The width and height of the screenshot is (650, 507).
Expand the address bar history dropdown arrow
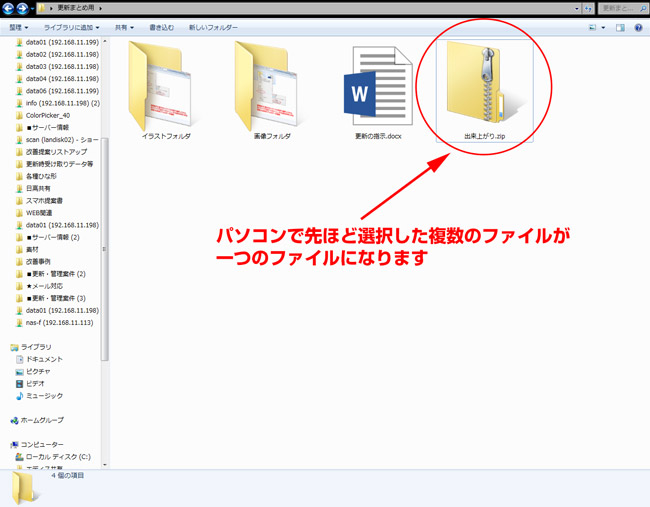(x=577, y=8)
